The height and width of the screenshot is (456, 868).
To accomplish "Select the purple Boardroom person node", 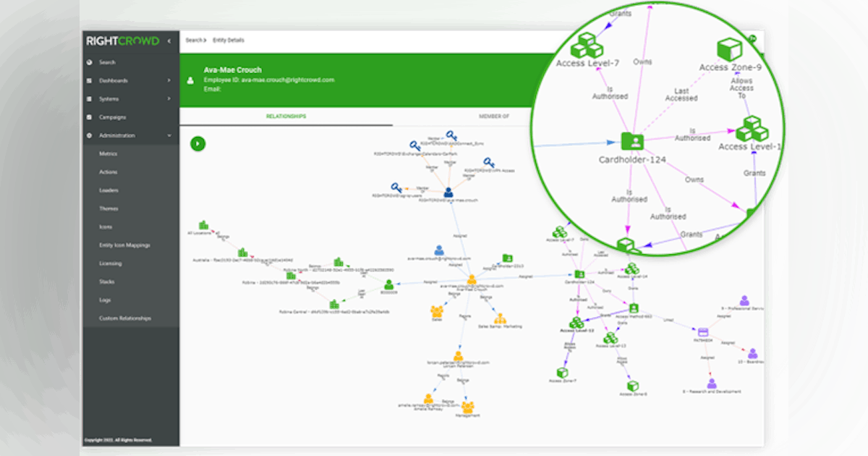I will click(752, 354).
